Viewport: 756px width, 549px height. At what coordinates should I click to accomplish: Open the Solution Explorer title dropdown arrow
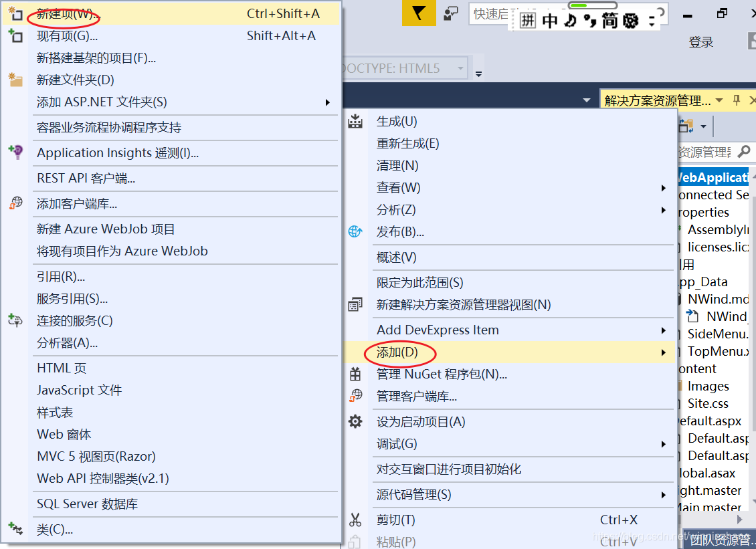pyautogui.click(x=719, y=100)
